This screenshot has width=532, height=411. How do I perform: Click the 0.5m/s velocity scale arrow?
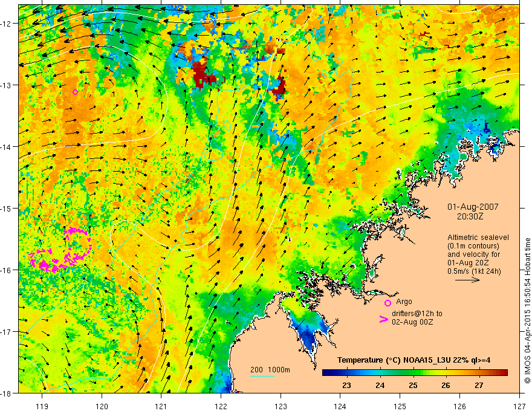[x=467, y=280]
